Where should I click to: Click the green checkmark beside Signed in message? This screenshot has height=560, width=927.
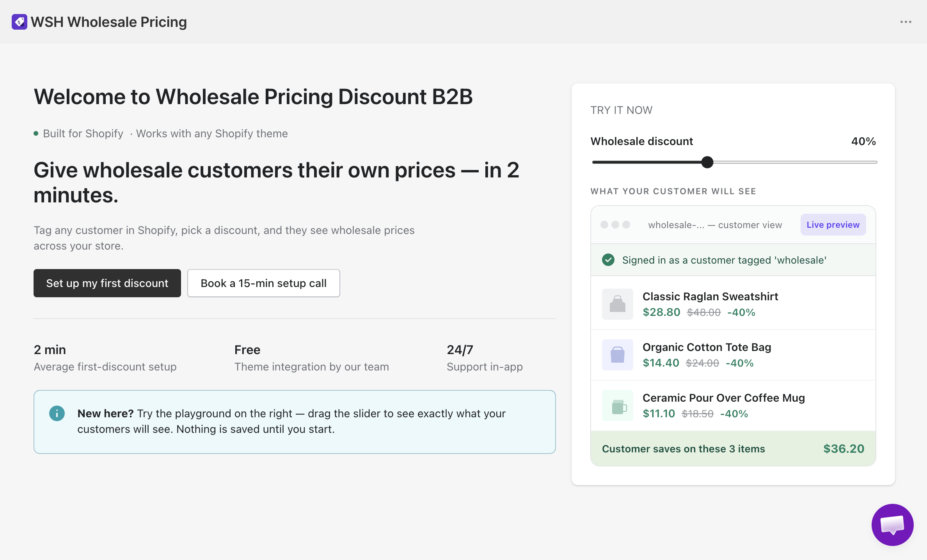608,260
